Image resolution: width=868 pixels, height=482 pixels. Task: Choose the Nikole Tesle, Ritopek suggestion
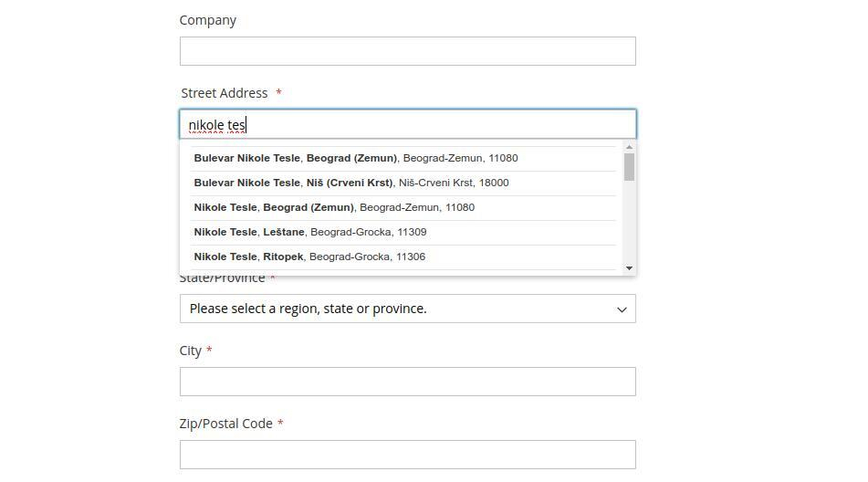point(309,257)
